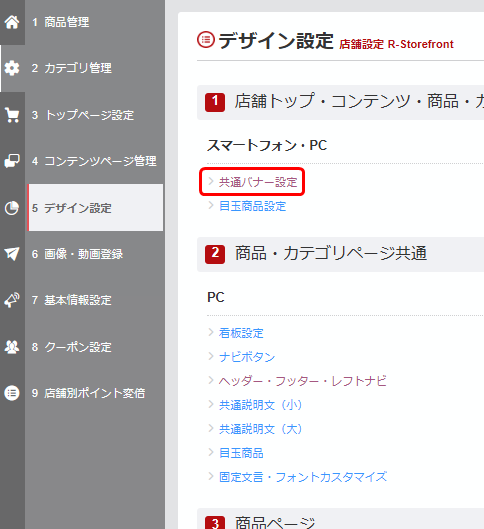Click the gear icon beside カテゴリ管理
This screenshot has height=529, width=484.
pos(12,68)
